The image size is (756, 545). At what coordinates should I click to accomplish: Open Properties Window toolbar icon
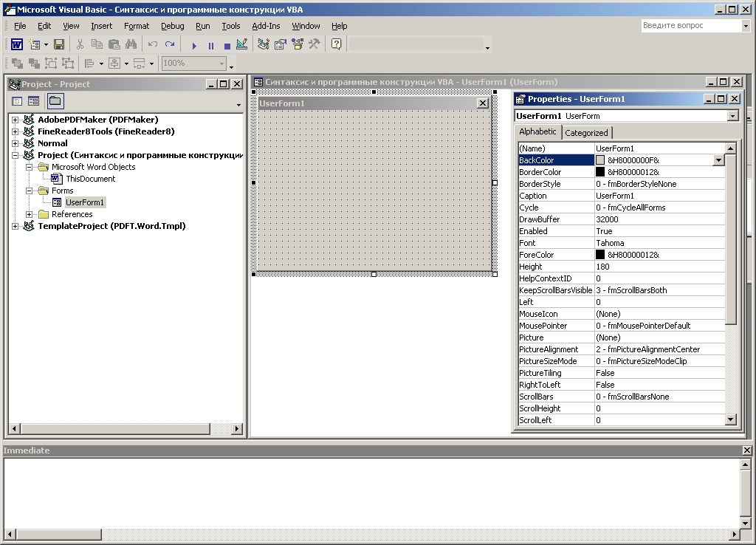tap(281, 45)
